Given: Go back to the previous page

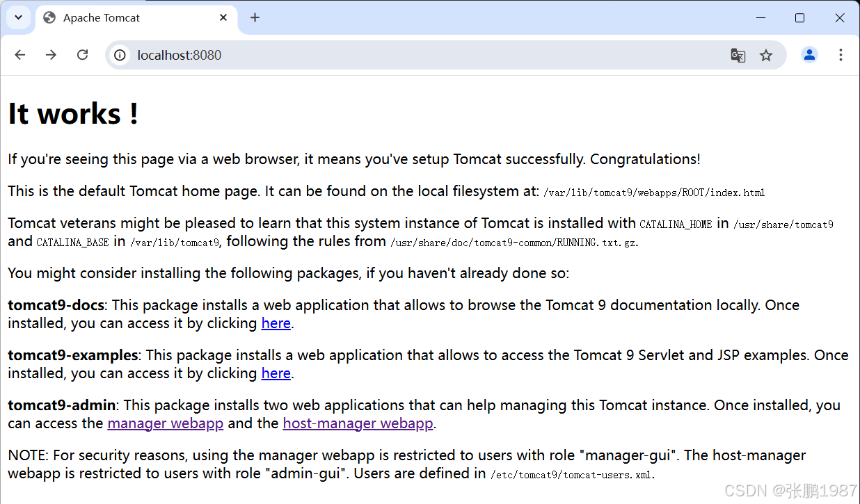Looking at the screenshot, I should tap(19, 55).
